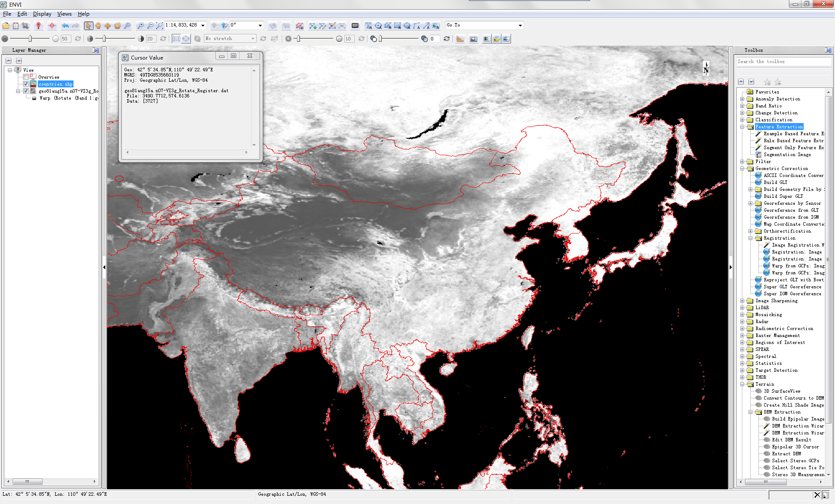Image resolution: width=835 pixels, height=504 pixels.
Task: Expand the Filter folder
Action: click(x=742, y=162)
